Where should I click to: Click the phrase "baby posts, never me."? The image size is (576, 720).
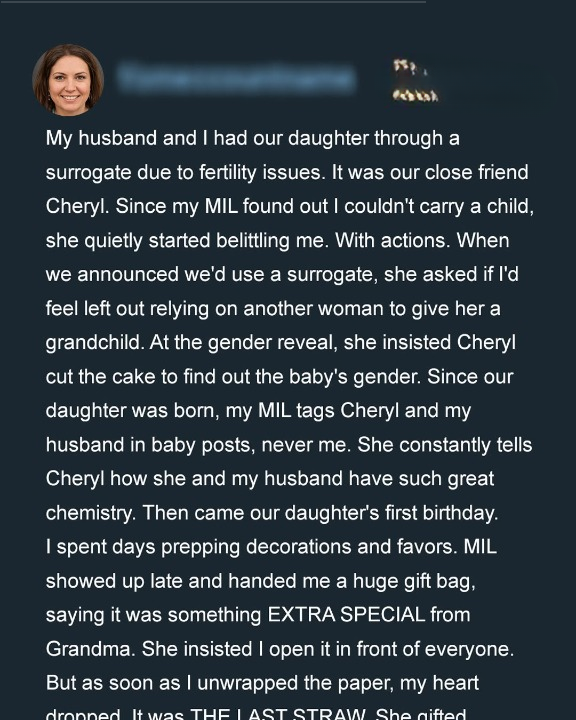click(x=251, y=444)
